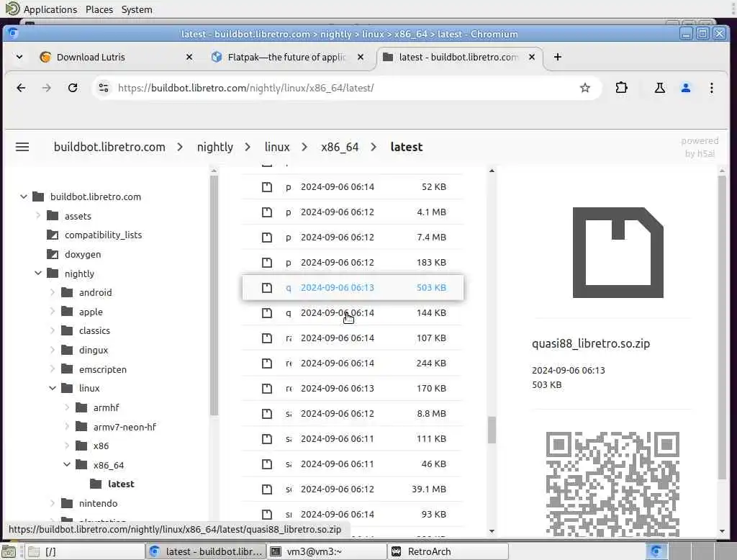The image size is (737, 560).
Task: Expand the assets folder in tree
Action: [x=38, y=216]
